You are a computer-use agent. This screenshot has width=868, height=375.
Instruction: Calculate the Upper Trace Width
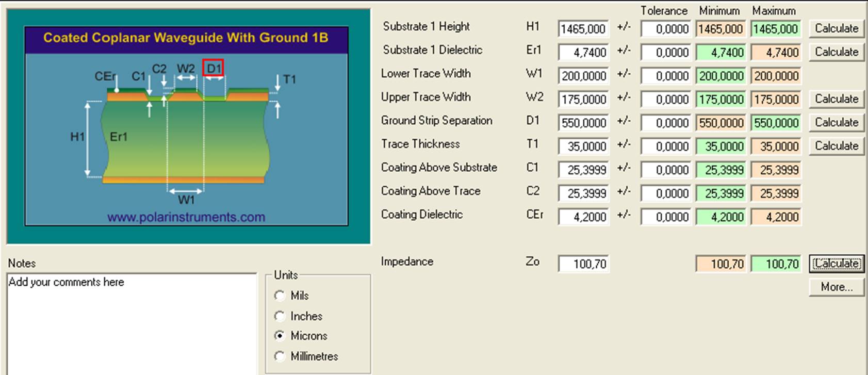tap(836, 99)
